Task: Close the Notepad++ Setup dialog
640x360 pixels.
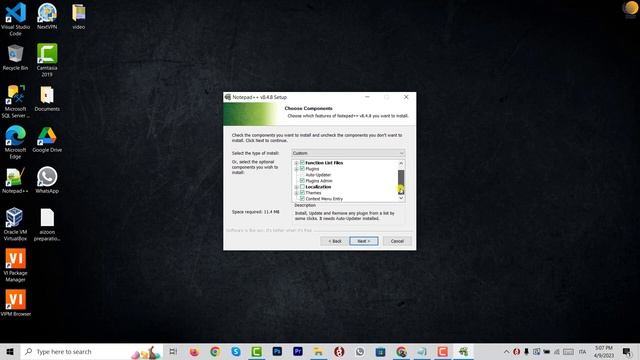Action: point(406,97)
